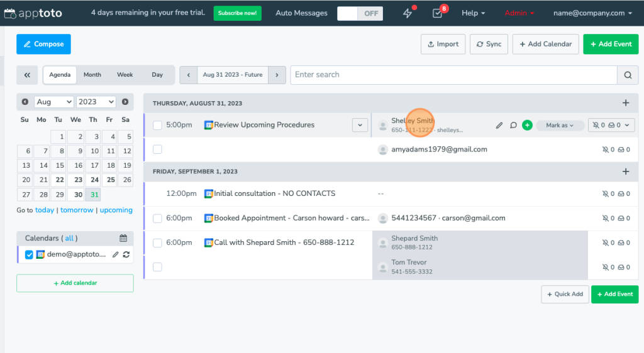Toggle the Auto Messages OFF switch
The image size is (644, 353).
(x=360, y=14)
